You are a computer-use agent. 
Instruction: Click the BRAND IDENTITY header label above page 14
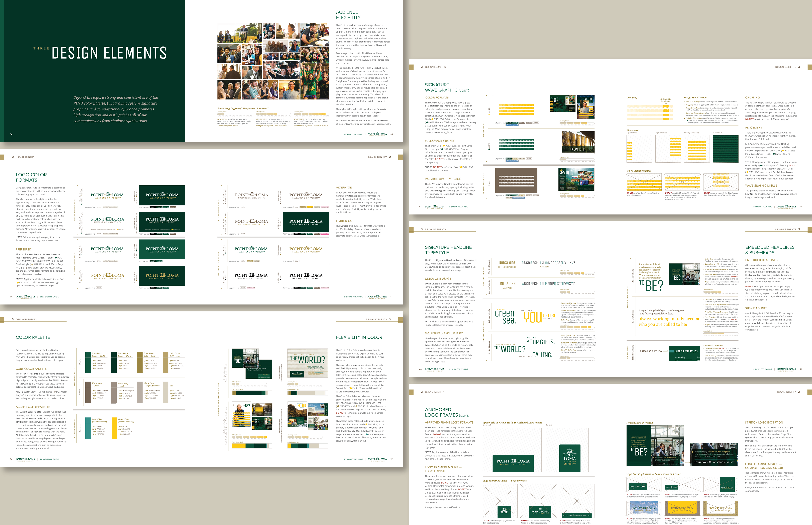click(25, 157)
